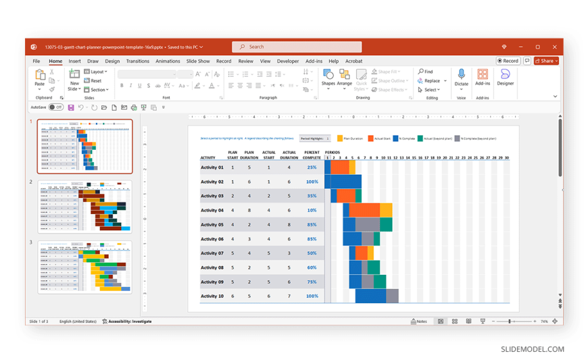Switch to the Design tab
Screen dimensions: 588x364
(x=112, y=61)
